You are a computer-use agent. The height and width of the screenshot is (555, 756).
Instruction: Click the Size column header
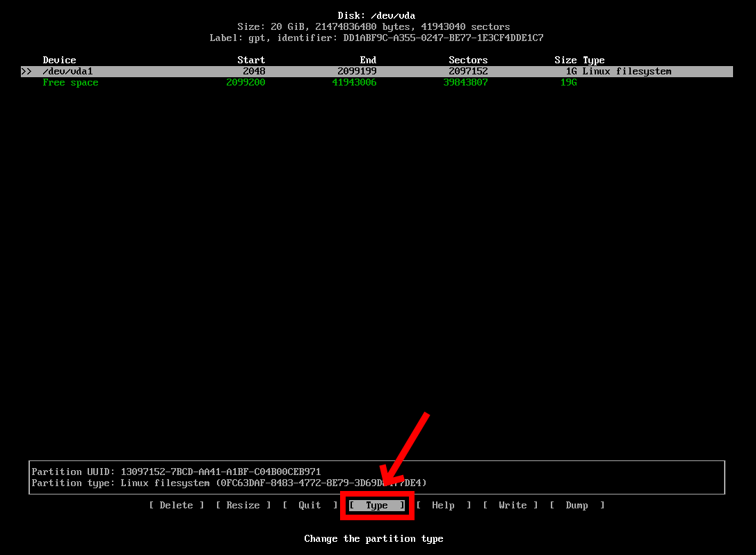(x=565, y=61)
